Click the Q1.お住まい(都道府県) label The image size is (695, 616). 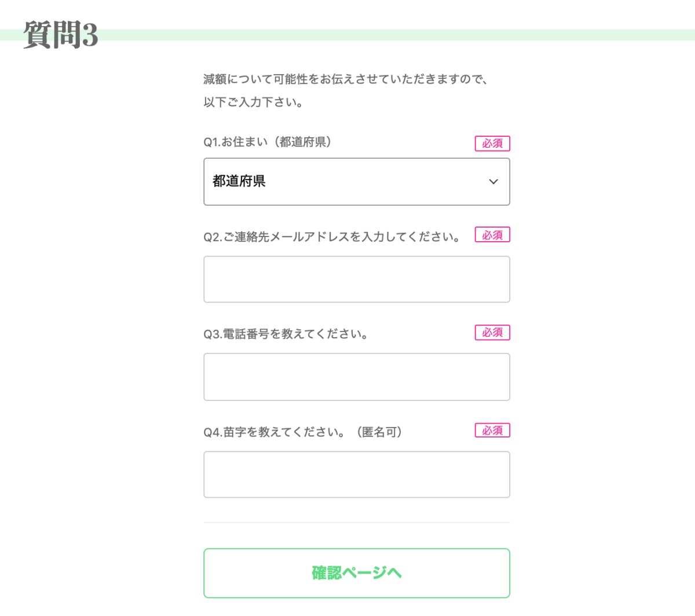(268, 142)
